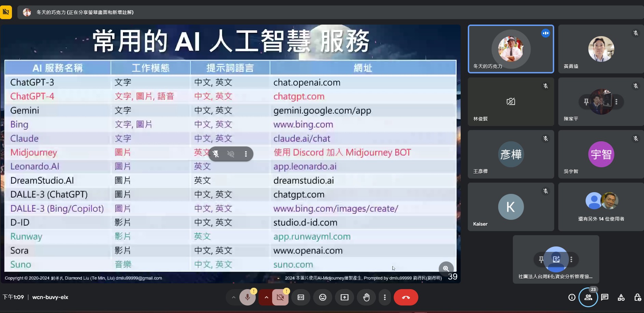Screen dimensions: 644x313
Task: Toggle the microphone button
Action: (x=248, y=297)
